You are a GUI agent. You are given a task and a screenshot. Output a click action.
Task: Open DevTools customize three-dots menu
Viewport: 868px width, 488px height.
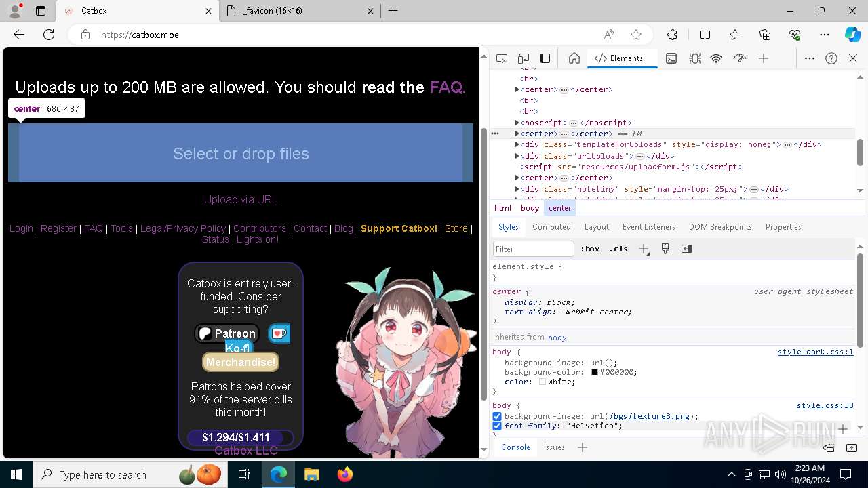click(810, 58)
